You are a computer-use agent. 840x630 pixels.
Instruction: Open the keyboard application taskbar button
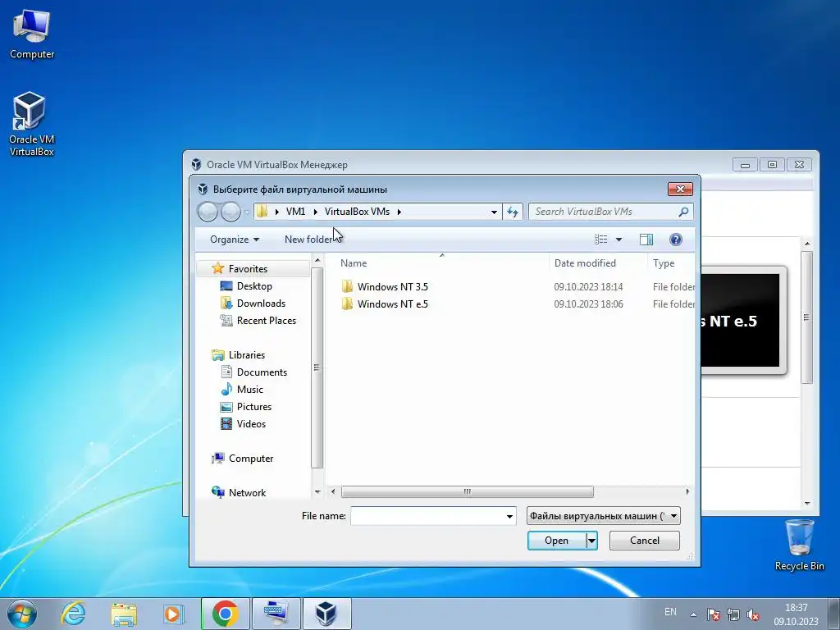pyautogui.click(x=276, y=614)
